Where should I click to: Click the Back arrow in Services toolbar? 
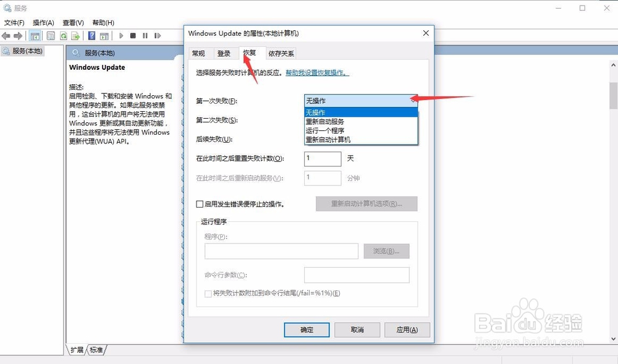[6, 36]
